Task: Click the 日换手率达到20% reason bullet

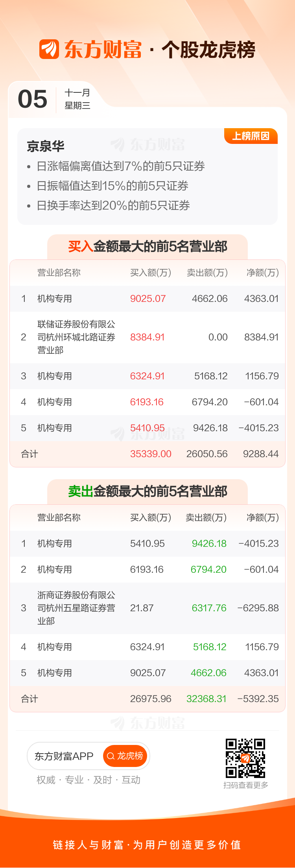Action: tap(113, 205)
